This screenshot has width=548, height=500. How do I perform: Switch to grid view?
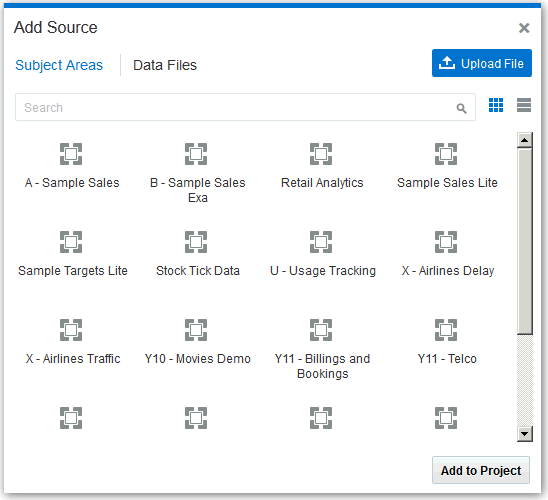(496, 105)
